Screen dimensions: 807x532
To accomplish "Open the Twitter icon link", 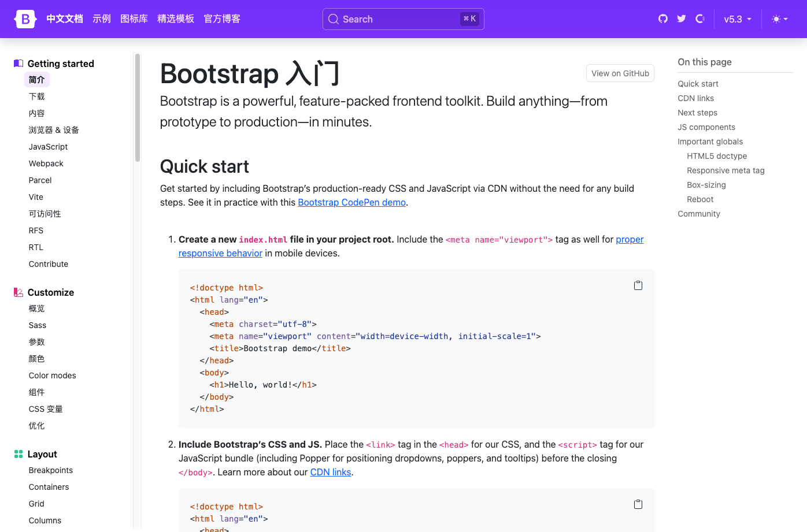I will tap(682, 19).
